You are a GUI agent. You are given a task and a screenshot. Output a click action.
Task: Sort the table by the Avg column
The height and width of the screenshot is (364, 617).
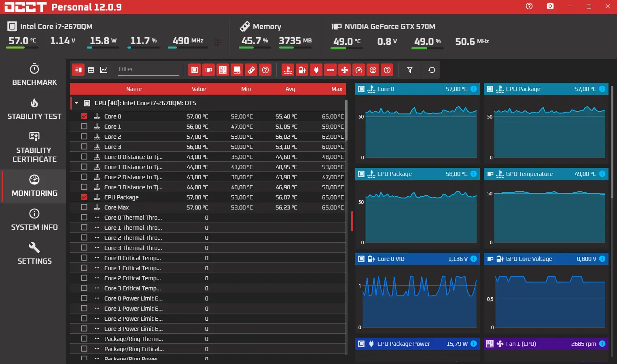coord(290,89)
